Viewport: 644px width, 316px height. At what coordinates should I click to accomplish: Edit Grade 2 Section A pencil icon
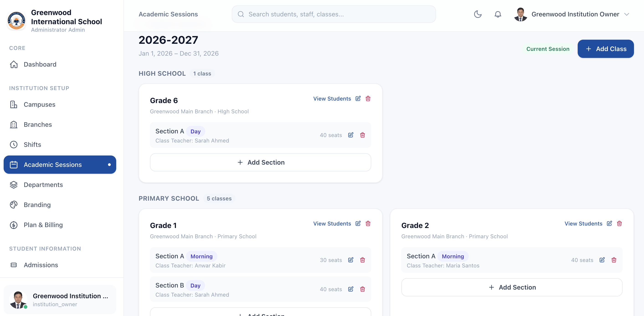[602, 260]
